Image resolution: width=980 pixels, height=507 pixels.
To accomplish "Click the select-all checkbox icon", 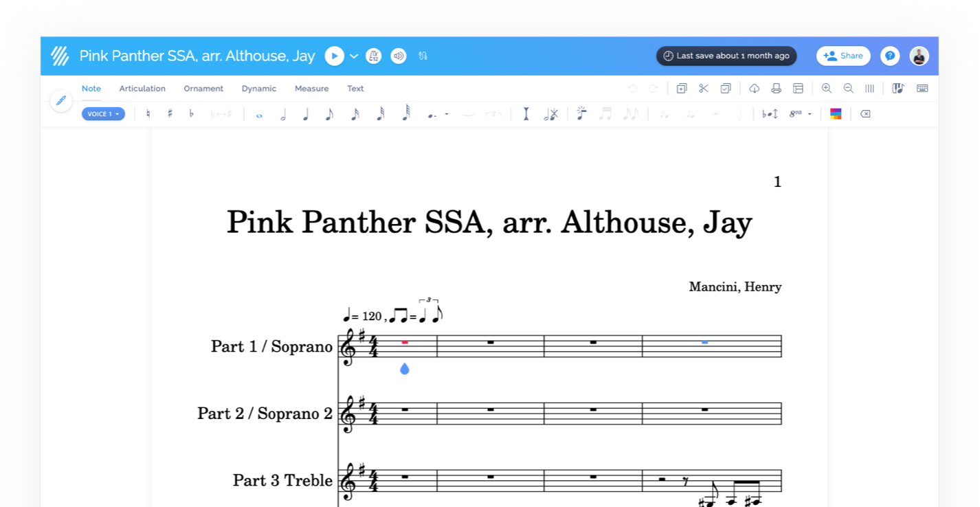I will pyautogui.click(x=726, y=88).
